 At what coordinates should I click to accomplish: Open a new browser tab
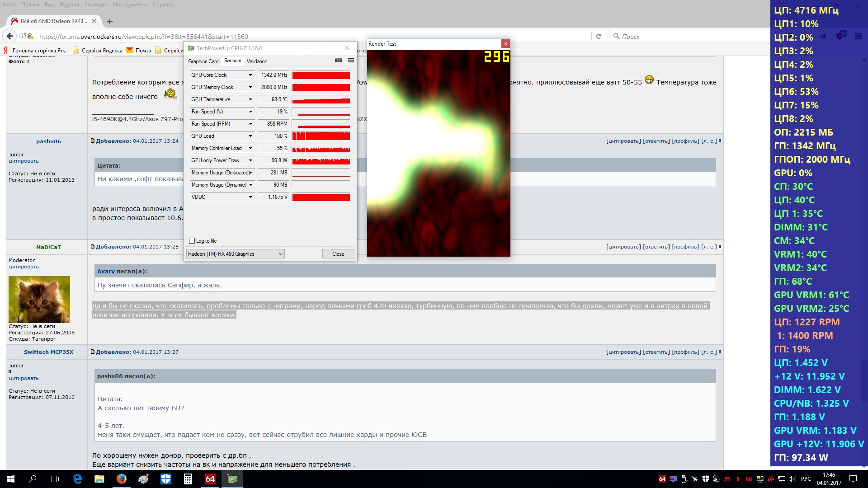(x=110, y=21)
